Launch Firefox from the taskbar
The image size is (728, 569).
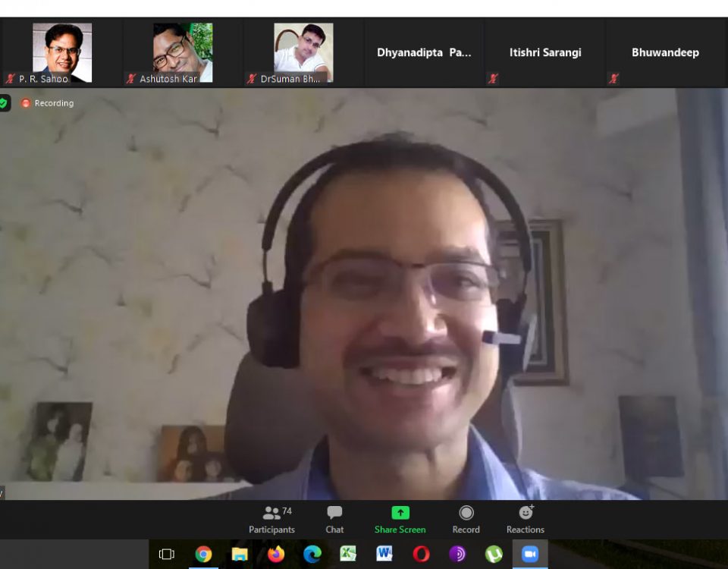[x=276, y=555]
